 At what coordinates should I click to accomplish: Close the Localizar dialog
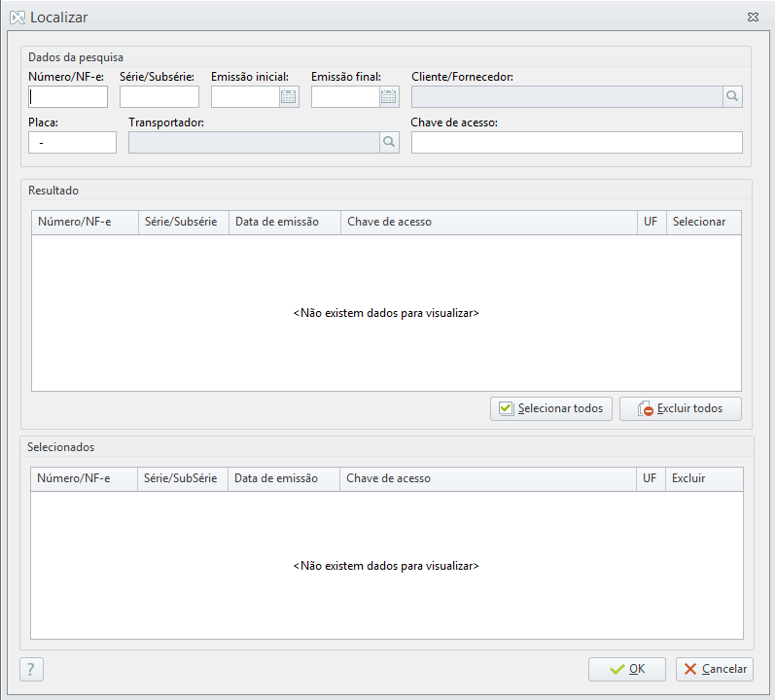(x=753, y=17)
